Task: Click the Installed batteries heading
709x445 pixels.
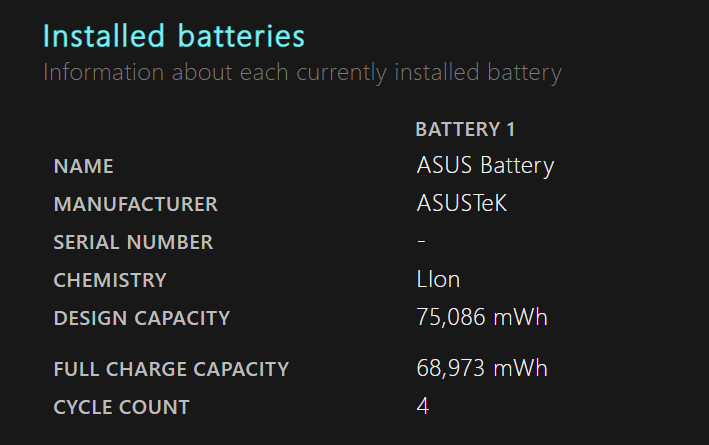Action: coord(174,36)
